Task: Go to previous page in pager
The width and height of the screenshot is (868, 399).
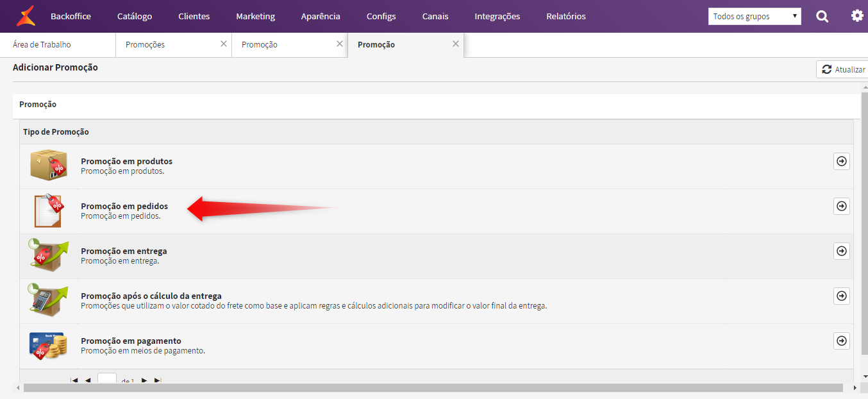Action: (x=88, y=380)
